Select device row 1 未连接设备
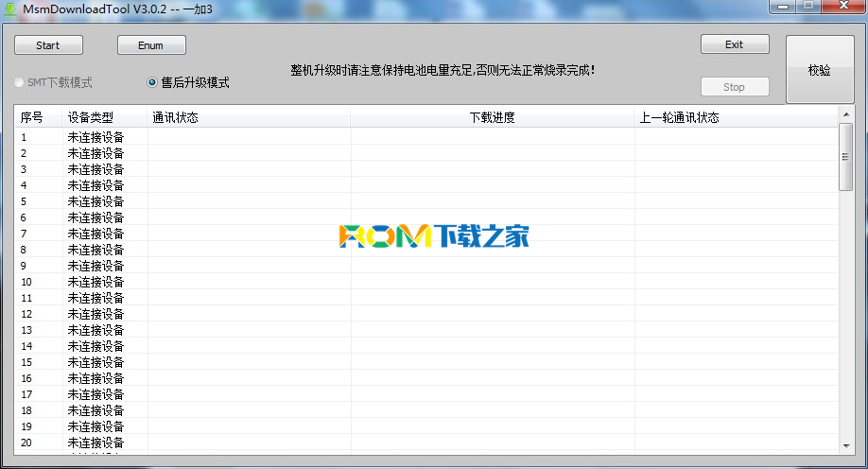Viewport: 868px width, 469px height. point(426,137)
